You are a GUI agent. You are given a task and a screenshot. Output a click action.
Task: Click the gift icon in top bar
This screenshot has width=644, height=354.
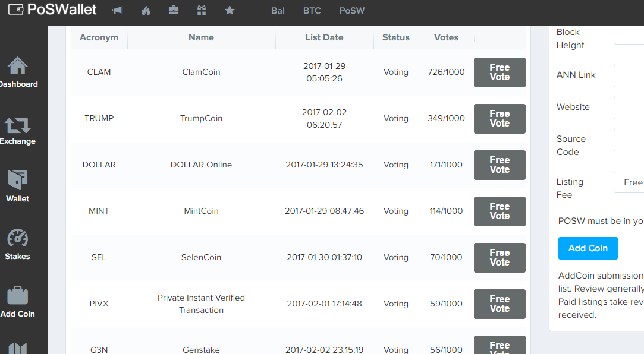tap(202, 10)
